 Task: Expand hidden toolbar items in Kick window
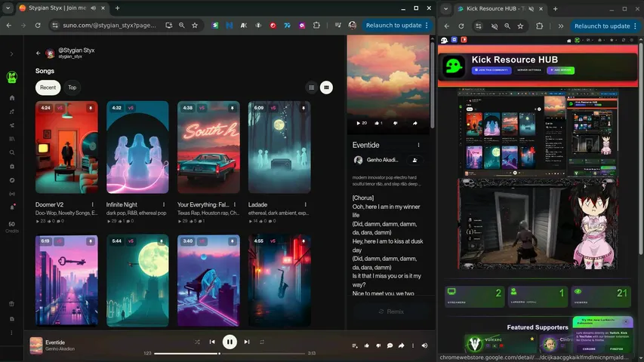(x=561, y=26)
